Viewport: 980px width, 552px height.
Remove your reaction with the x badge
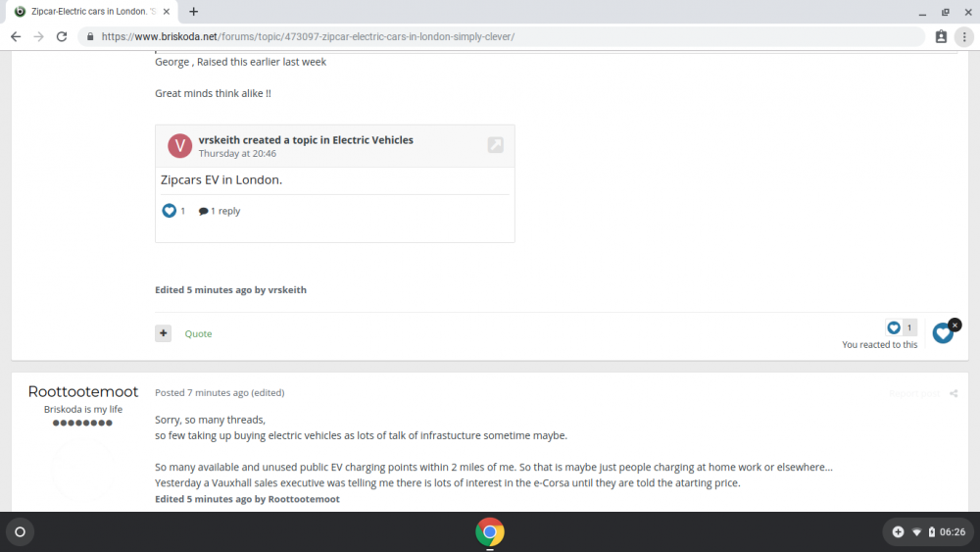click(x=955, y=326)
